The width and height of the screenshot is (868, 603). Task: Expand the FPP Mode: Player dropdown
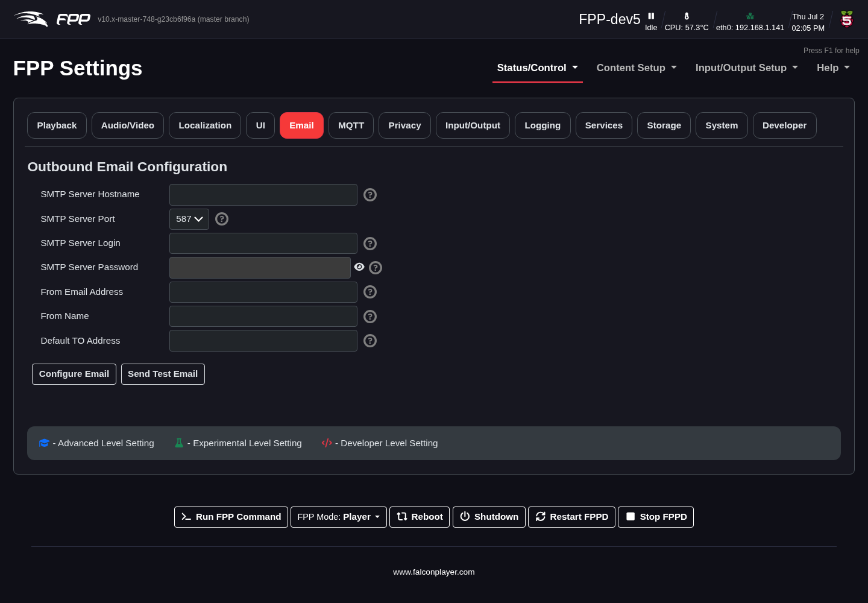[339, 517]
